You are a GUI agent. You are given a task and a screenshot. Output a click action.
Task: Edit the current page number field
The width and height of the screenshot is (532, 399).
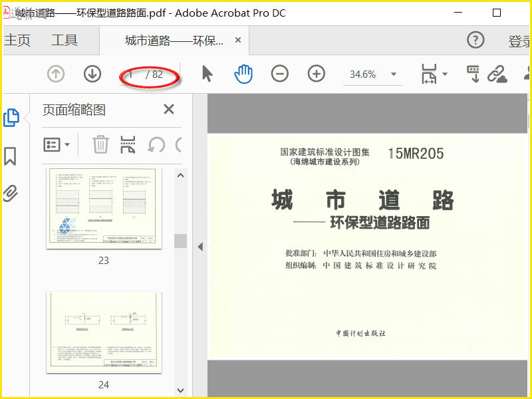[132, 74]
